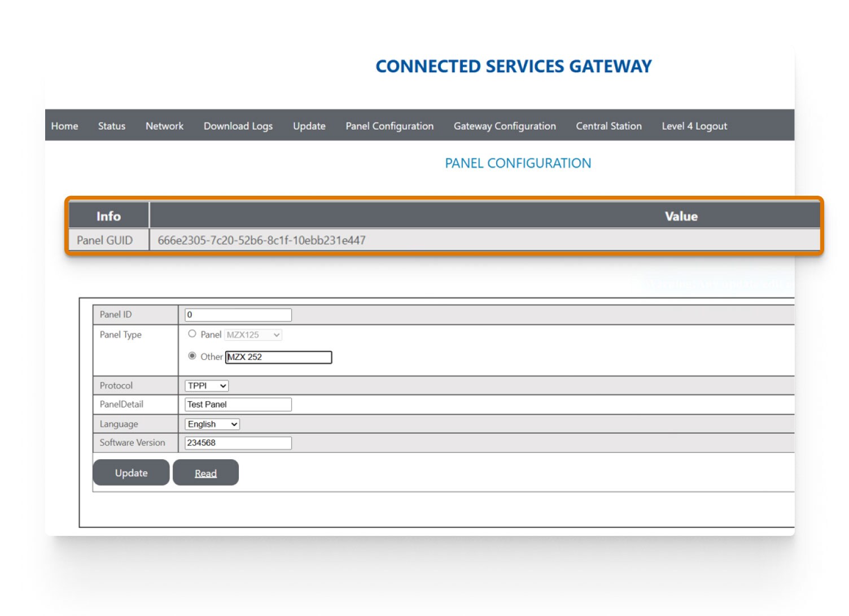Open the English language dropdown
Viewport: 849px width, 616px height.
point(212,424)
